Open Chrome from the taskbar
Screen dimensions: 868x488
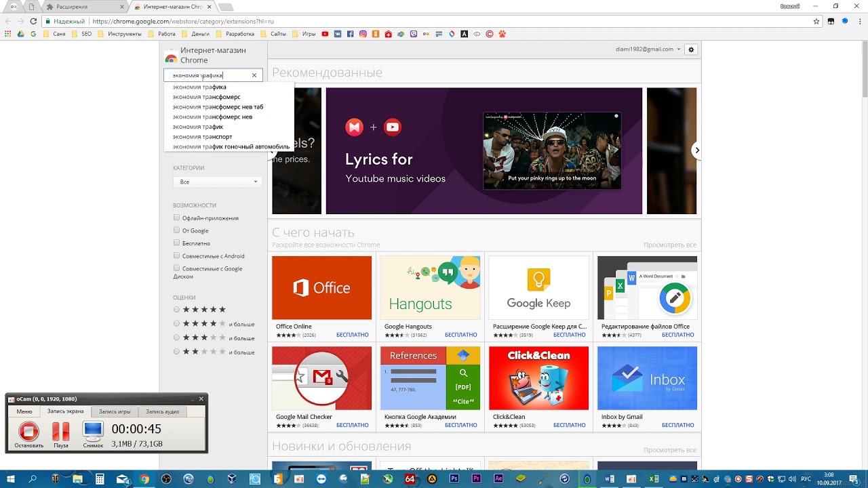point(144,479)
